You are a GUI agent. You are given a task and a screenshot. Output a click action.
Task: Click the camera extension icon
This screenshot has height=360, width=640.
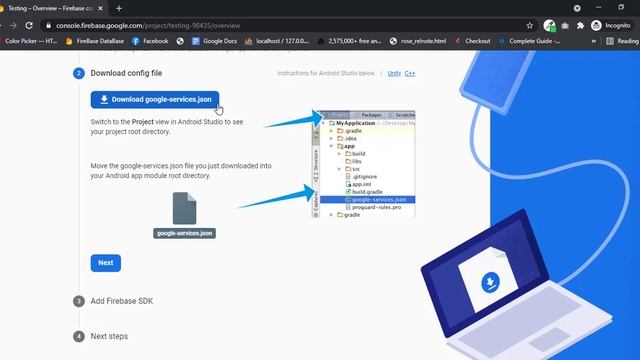(x=565, y=25)
